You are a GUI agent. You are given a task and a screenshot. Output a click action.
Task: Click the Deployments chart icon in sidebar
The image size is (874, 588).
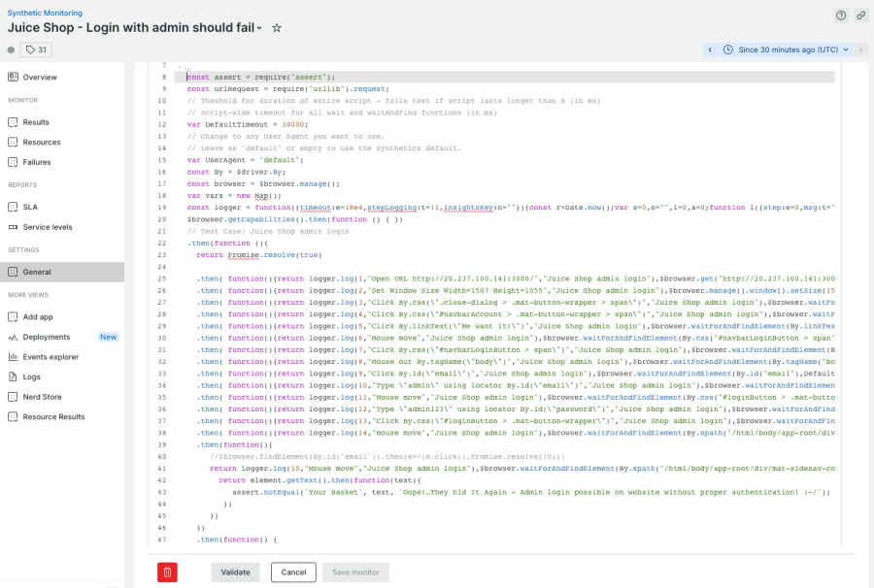point(14,337)
